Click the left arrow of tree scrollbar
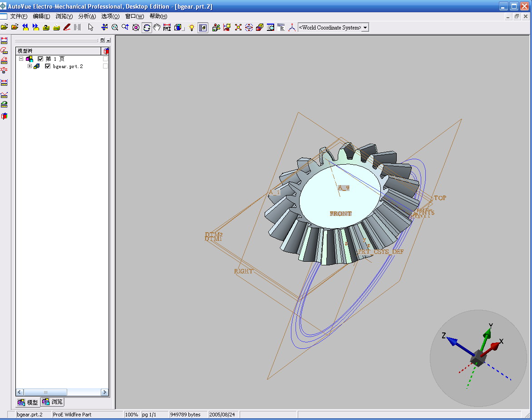The height and width of the screenshot is (420, 532). [20, 392]
